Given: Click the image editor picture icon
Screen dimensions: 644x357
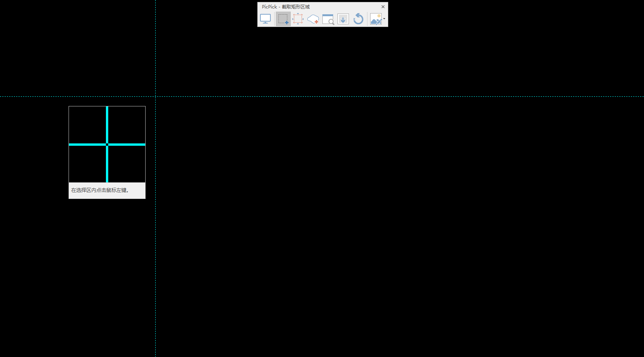Looking at the screenshot, I should pyautogui.click(x=376, y=19).
